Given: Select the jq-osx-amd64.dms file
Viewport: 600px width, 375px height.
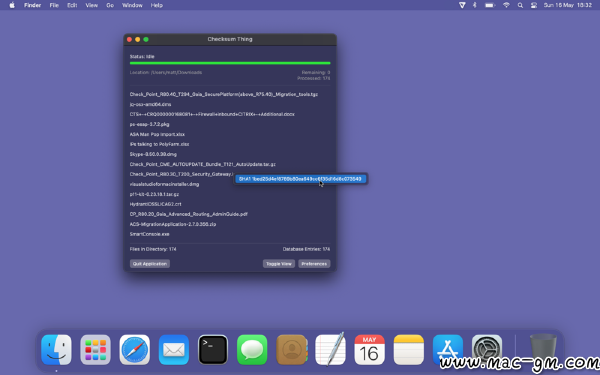Looking at the screenshot, I should (150, 104).
